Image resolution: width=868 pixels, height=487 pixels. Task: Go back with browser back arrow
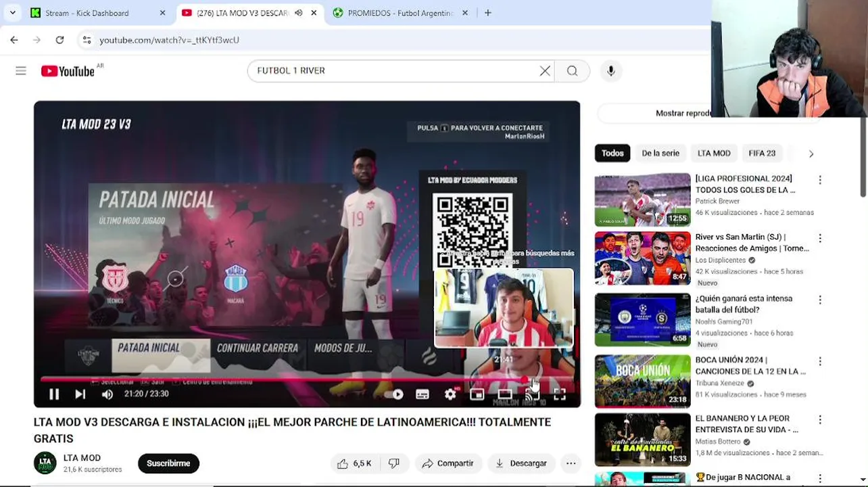14,40
